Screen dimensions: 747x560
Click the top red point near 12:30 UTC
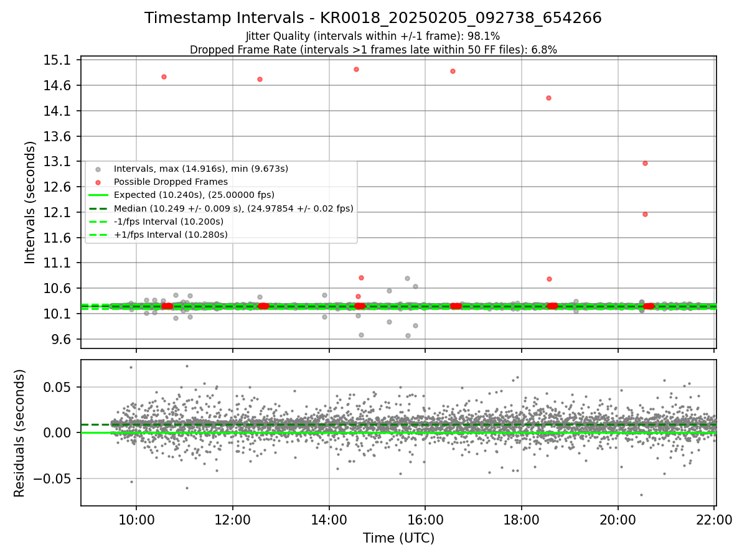260,79
